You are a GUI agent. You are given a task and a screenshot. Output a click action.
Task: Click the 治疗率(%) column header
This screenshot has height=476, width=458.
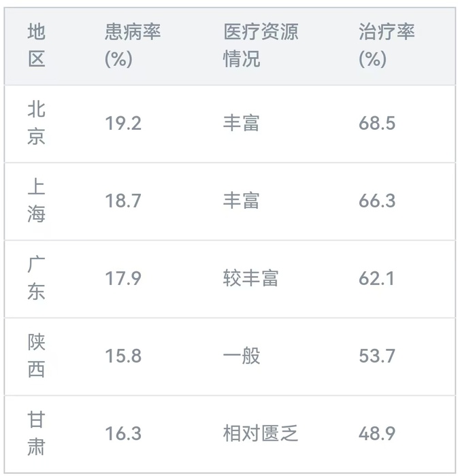pyautogui.click(x=387, y=46)
